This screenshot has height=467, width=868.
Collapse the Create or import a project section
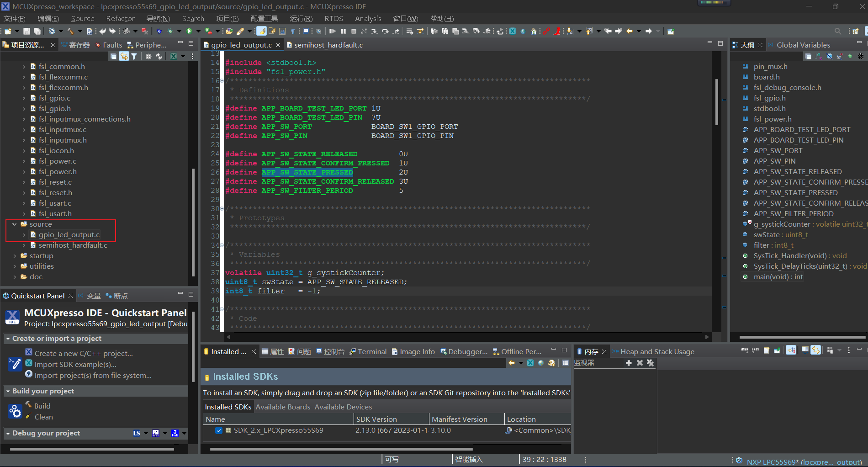tap(8, 339)
